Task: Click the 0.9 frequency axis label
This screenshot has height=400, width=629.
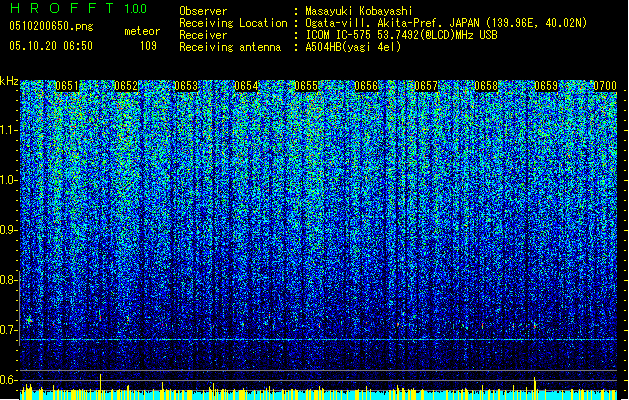Action: click(8, 230)
